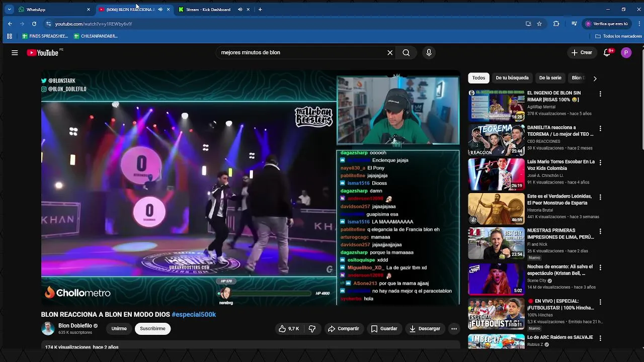Open options for Verdadero Leónidas video
This screenshot has width=644, height=362.
pos(600,198)
